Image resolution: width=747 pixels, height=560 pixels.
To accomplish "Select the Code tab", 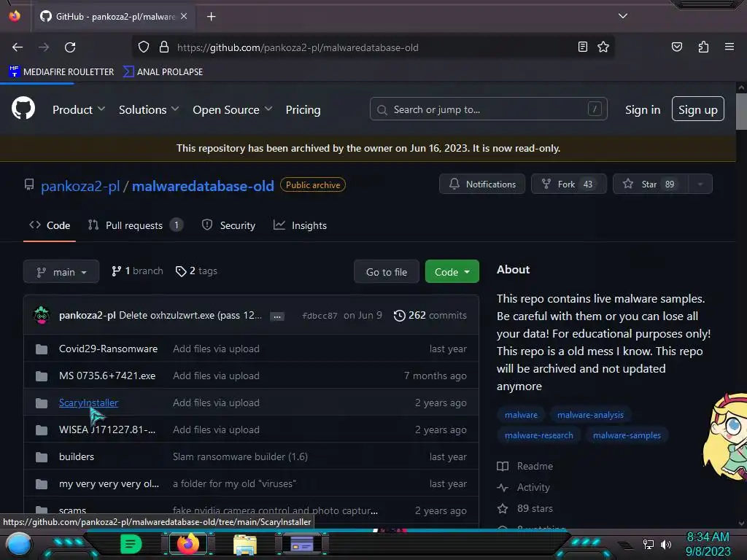I will [50, 225].
